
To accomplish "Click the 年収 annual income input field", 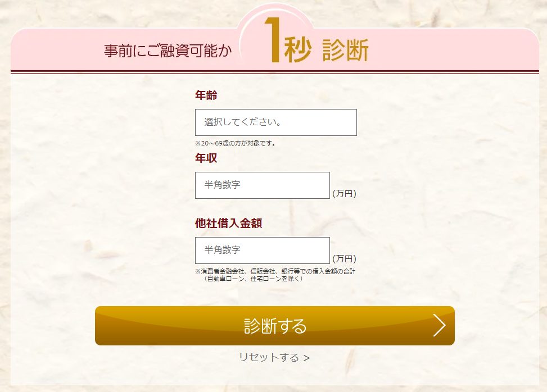I will click(x=262, y=185).
